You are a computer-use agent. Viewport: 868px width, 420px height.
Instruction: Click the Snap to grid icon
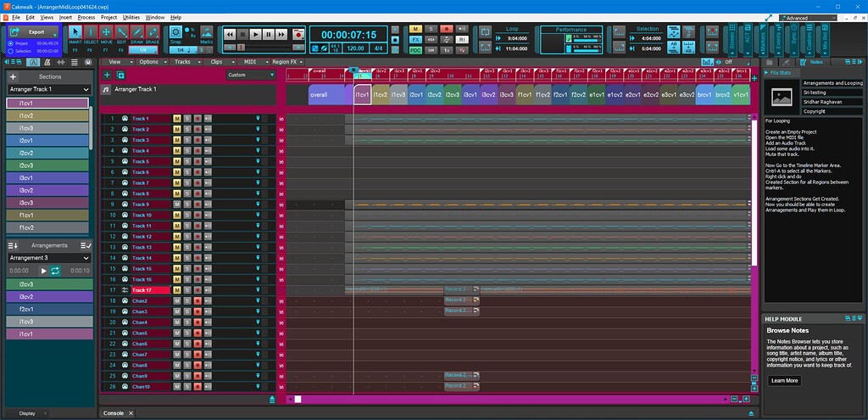tap(175, 31)
